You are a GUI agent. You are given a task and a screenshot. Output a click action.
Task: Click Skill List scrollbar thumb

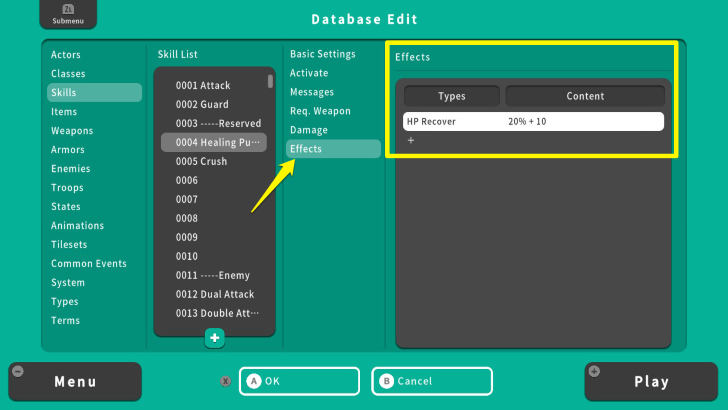click(270, 81)
